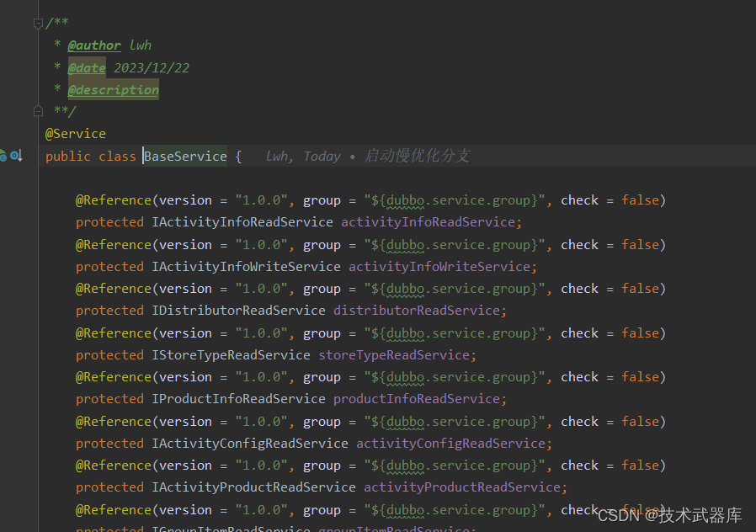Screen dimensions: 756x532
Task: Click the type IActivityProductReadService
Action: [x=253, y=487]
